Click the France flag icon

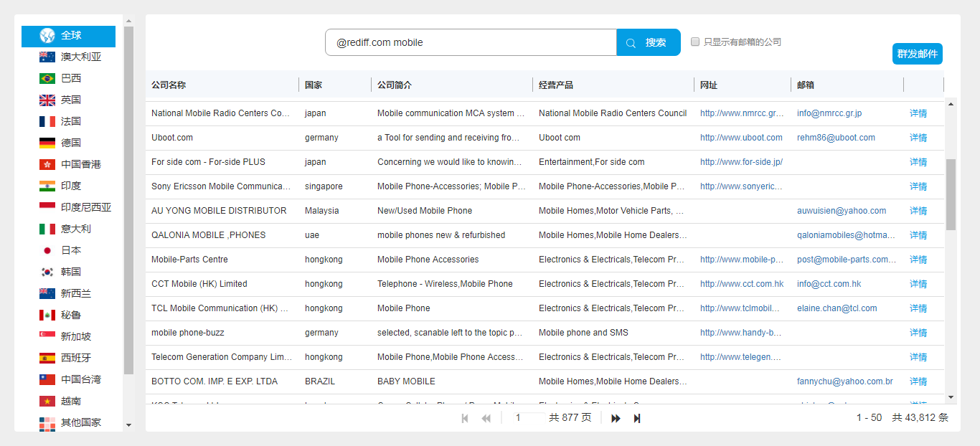(47, 121)
